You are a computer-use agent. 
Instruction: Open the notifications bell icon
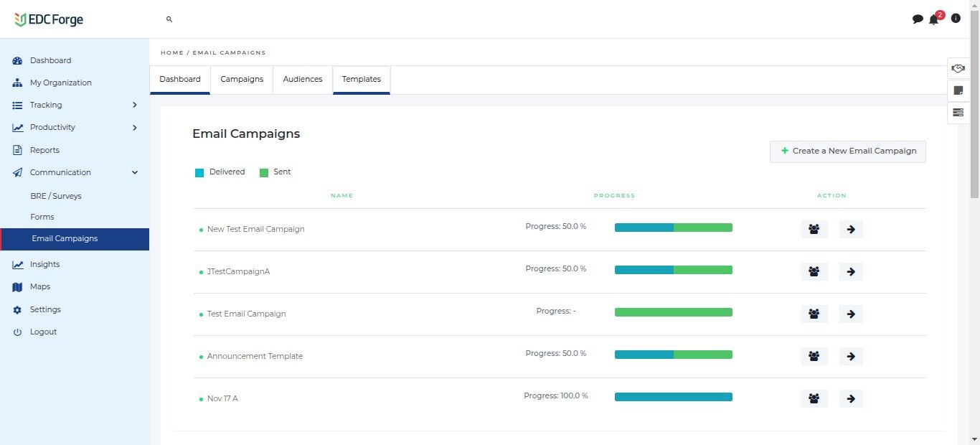(x=933, y=19)
